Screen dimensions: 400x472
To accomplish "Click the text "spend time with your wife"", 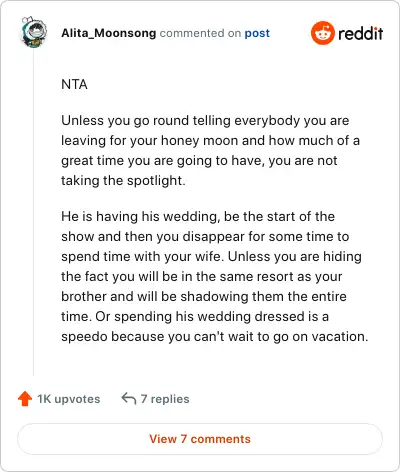I will [x=141, y=257].
